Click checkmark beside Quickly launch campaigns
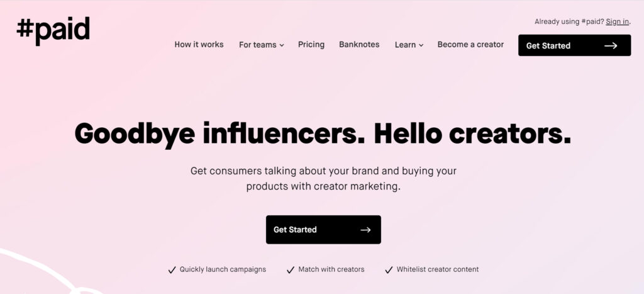Image resolution: width=644 pixels, height=294 pixels. 172,270
